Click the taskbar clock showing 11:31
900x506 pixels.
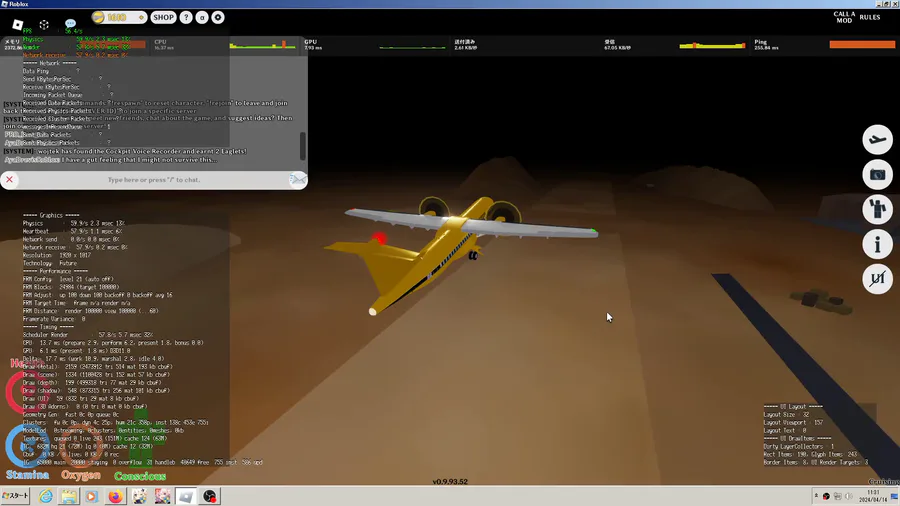tap(873, 496)
